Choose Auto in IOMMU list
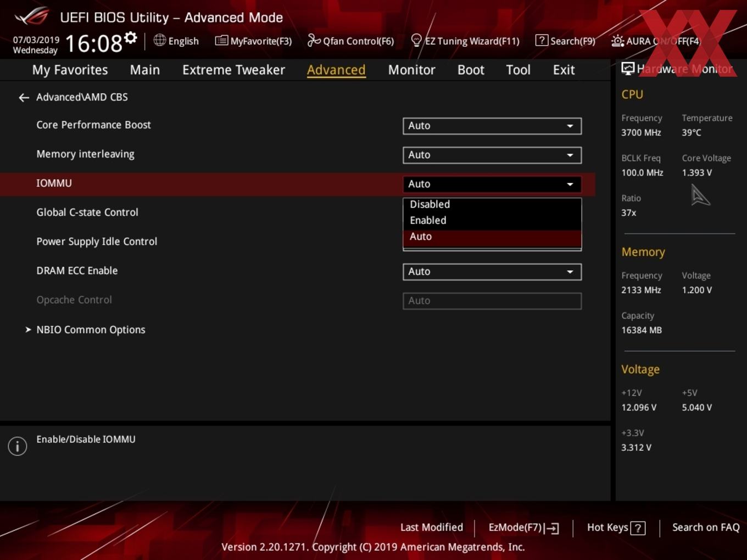Screen dimensions: 747x560 pyautogui.click(x=492, y=237)
